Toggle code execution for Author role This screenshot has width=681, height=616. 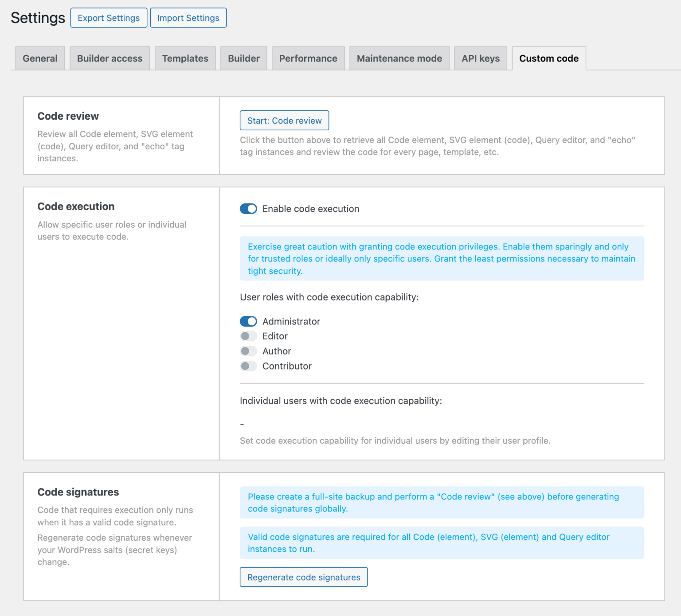pyautogui.click(x=248, y=351)
